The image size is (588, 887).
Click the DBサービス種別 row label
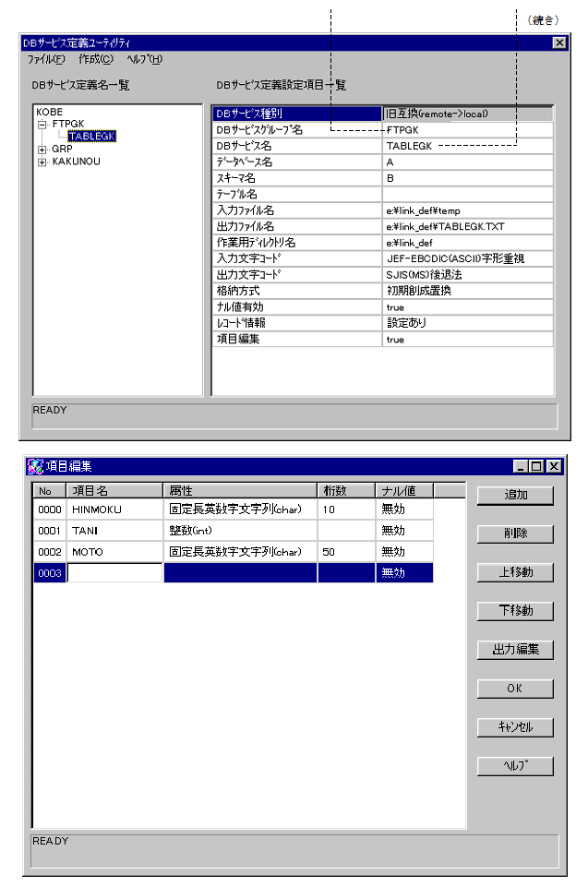pyautogui.click(x=297, y=114)
